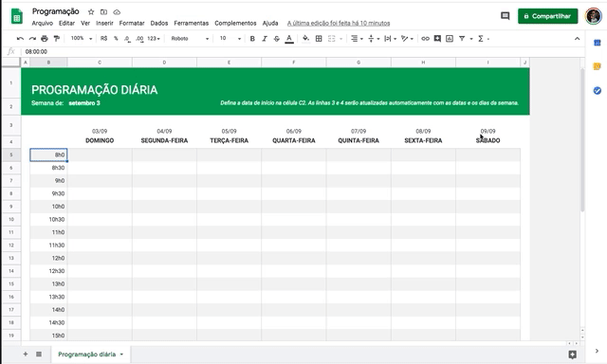
Task: Click the Programação document title
Action: pyautogui.click(x=55, y=11)
